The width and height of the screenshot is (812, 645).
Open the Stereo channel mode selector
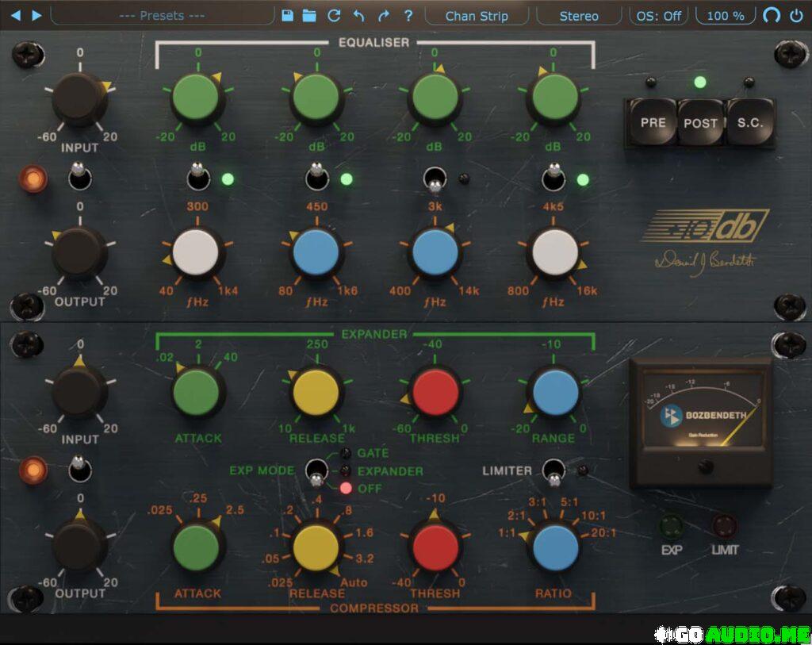(x=578, y=16)
